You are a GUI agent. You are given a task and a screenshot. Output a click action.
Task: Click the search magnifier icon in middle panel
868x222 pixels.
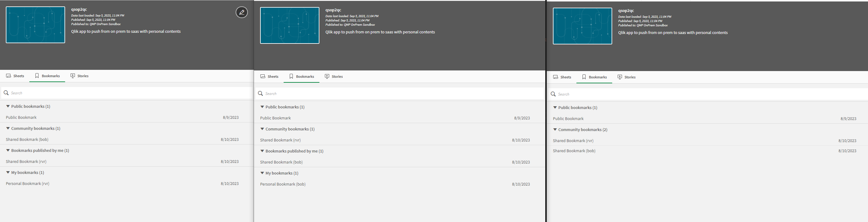(260, 93)
